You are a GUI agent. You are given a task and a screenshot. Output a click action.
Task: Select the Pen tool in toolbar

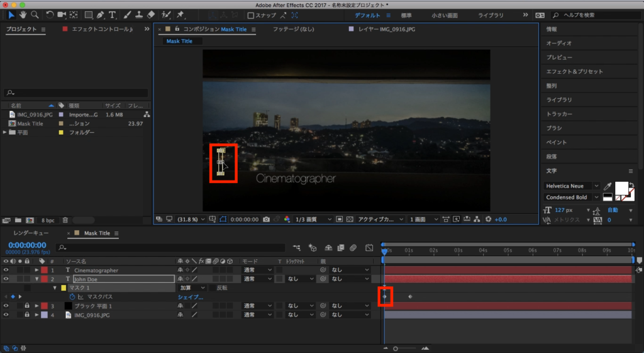[x=101, y=14]
